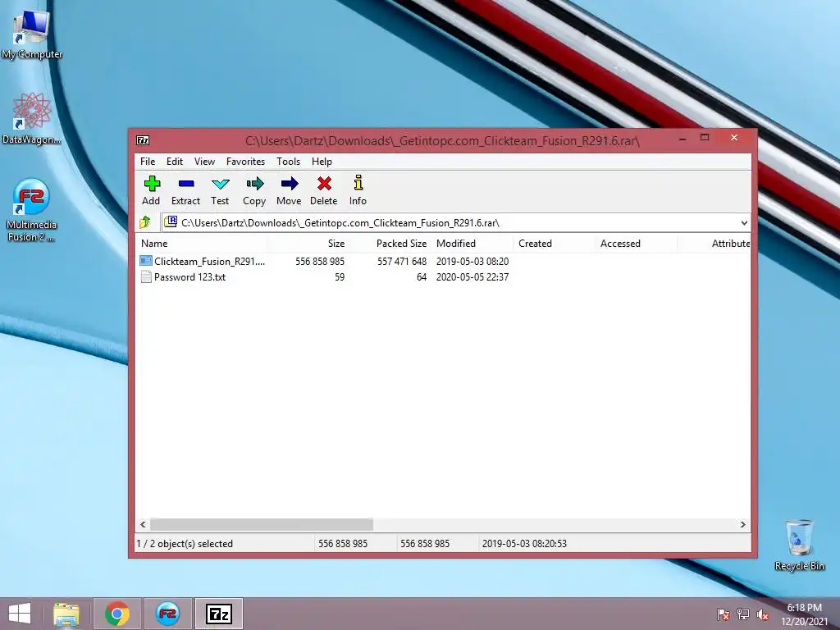
Task: Click the red Delete X icon
Action: point(323,184)
